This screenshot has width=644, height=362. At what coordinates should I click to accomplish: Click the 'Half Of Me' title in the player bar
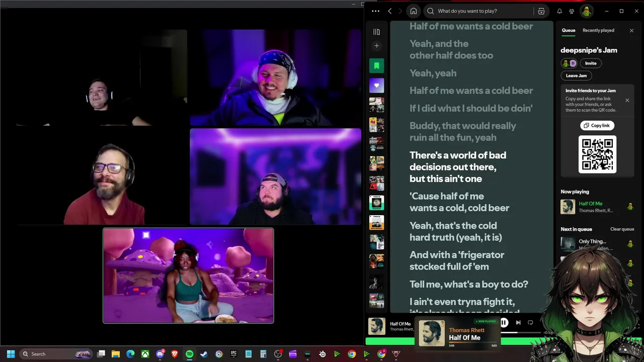pos(400,324)
